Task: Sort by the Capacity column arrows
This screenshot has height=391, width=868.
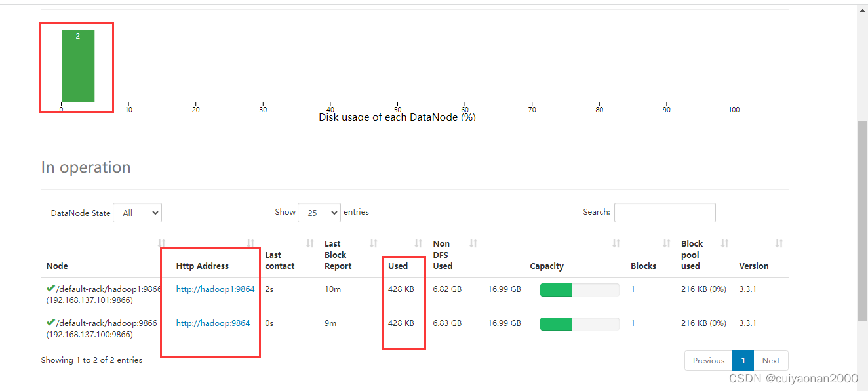Action: click(x=616, y=243)
